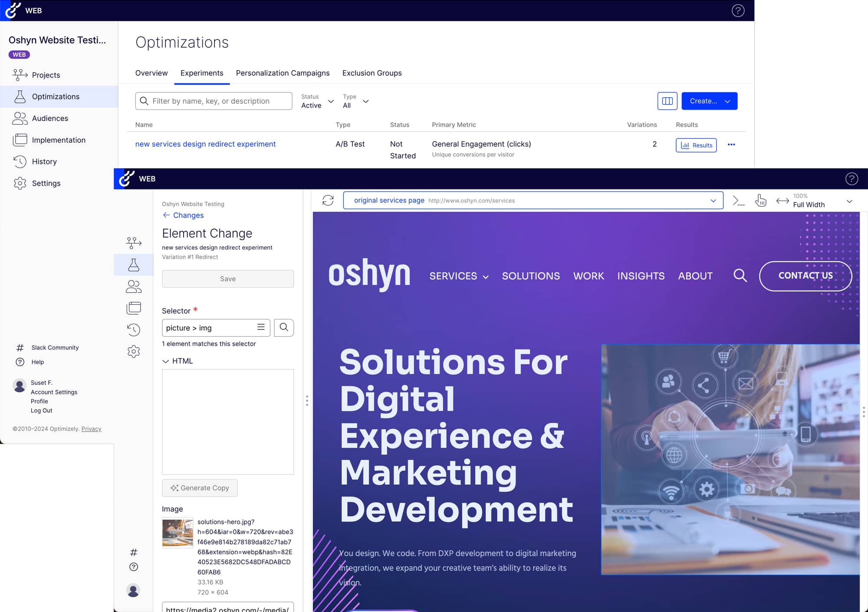Switch to the Overview tab
868x612 pixels.
[151, 73]
